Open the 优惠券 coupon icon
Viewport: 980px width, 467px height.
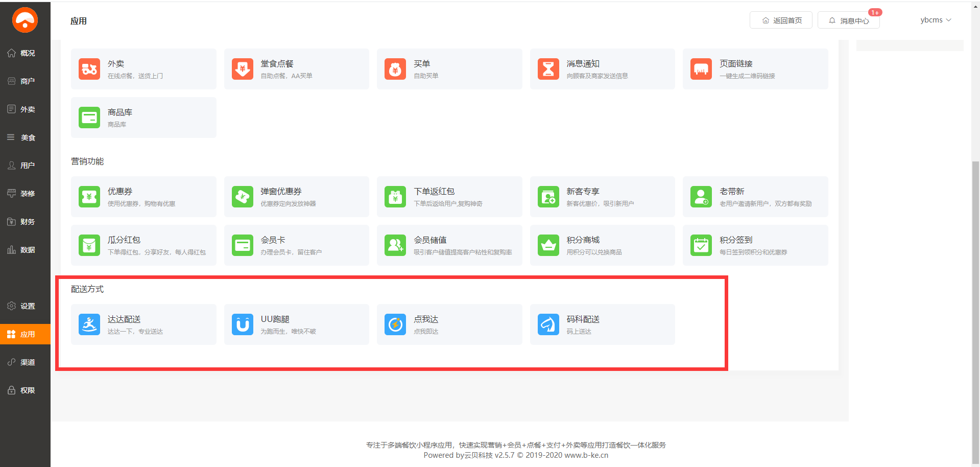coord(89,197)
